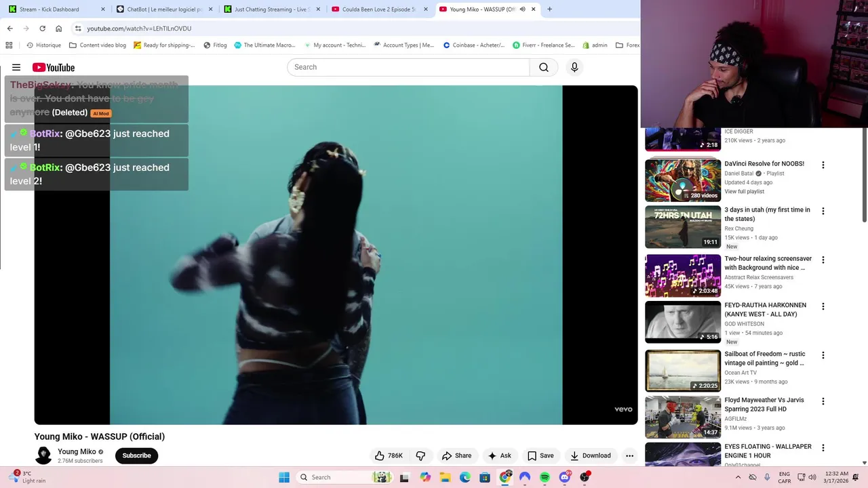Open options for Sailboat of Freedom video
The image size is (868, 488).
coord(823,354)
